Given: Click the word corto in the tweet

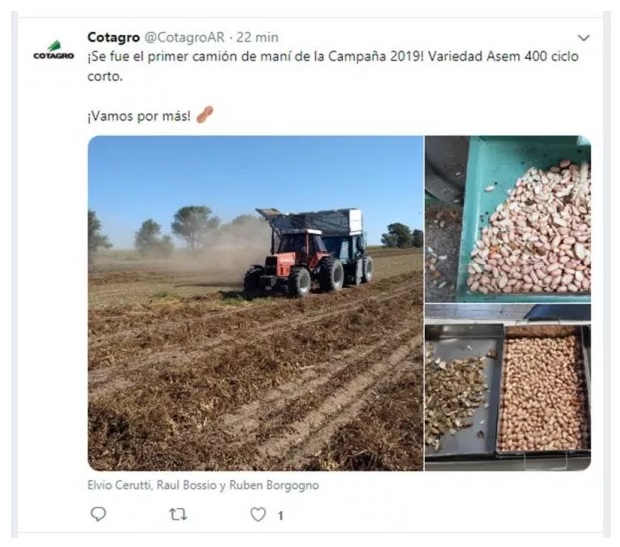Looking at the screenshot, I should pyautogui.click(x=105, y=76).
